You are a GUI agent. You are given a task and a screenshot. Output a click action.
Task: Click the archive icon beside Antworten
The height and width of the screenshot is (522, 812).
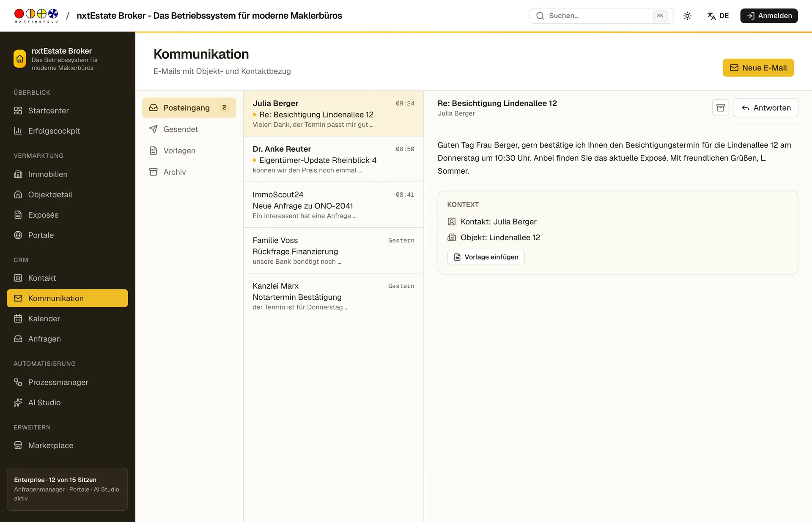(x=720, y=108)
